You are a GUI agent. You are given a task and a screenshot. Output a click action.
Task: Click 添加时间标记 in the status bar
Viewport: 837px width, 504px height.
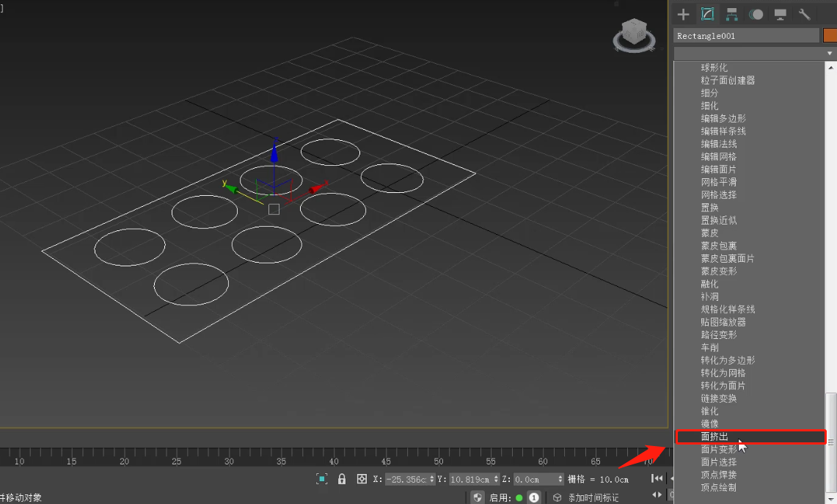pos(593,497)
